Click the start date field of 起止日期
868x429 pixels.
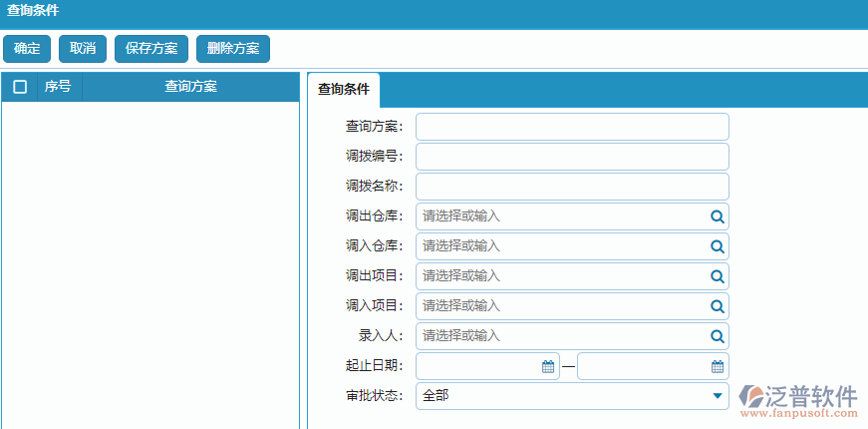(487, 366)
